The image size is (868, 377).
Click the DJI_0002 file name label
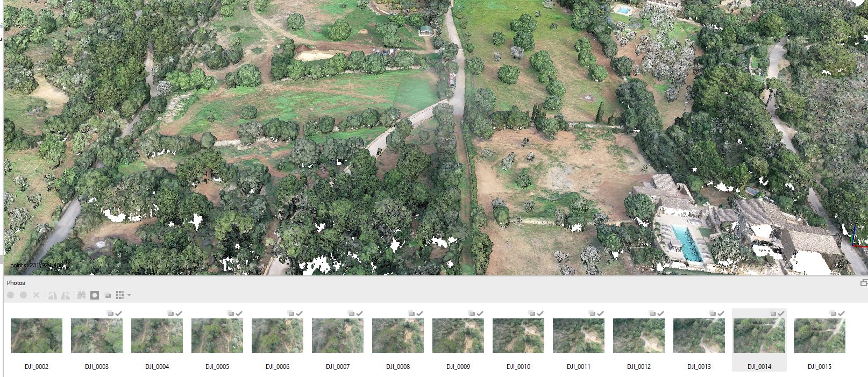coord(37,367)
